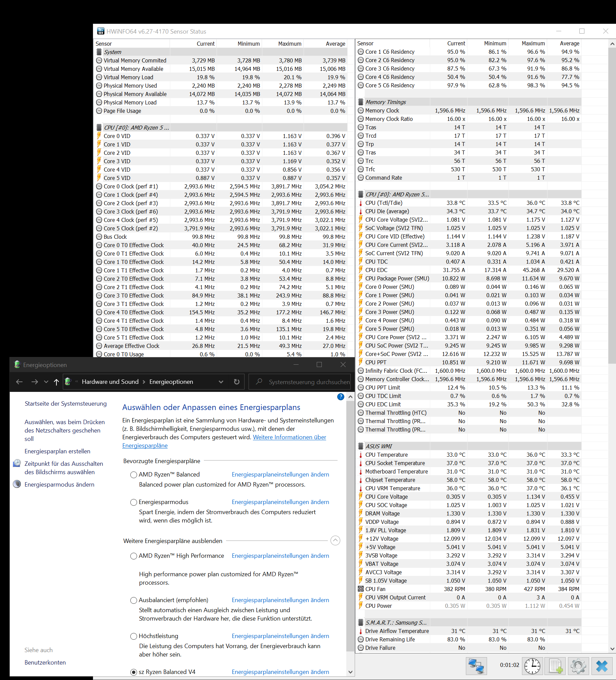Go back in Energieoptionen window
The image size is (616, 680).
tap(19, 382)
